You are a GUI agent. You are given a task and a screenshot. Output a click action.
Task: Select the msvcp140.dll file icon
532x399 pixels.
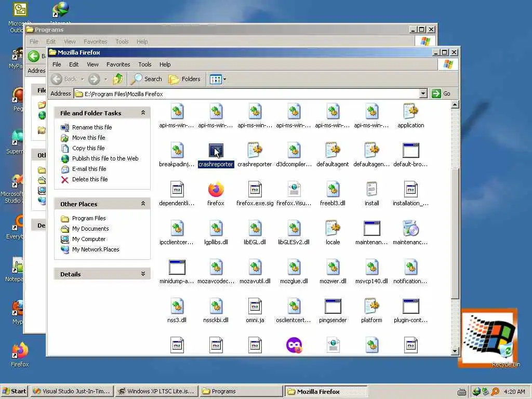[x=371, y=268]
